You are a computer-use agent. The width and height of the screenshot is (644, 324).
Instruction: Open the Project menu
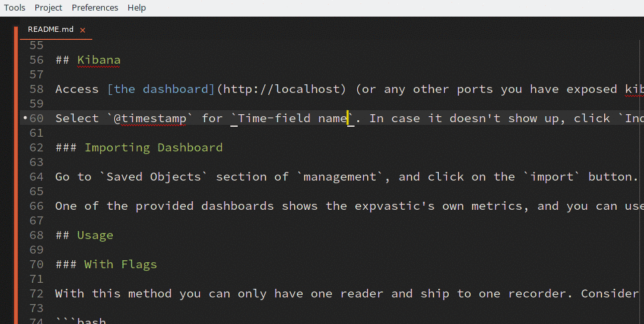[x=48, y=7]
